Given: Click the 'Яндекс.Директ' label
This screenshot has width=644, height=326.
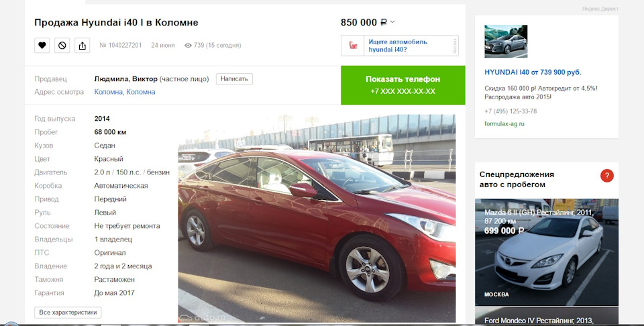Looking at the screenshot, I should point(600,9).
